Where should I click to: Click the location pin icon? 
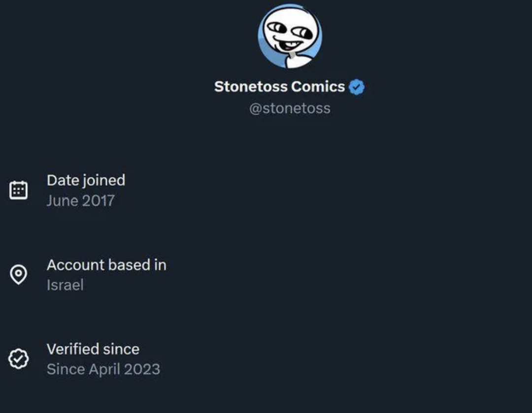19,275
